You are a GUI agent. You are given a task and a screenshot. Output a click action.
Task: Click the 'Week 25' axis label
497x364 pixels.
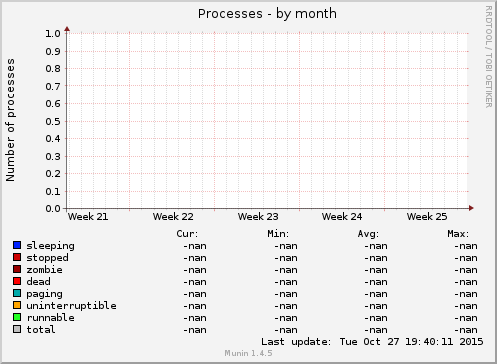[x=427, y=217]
